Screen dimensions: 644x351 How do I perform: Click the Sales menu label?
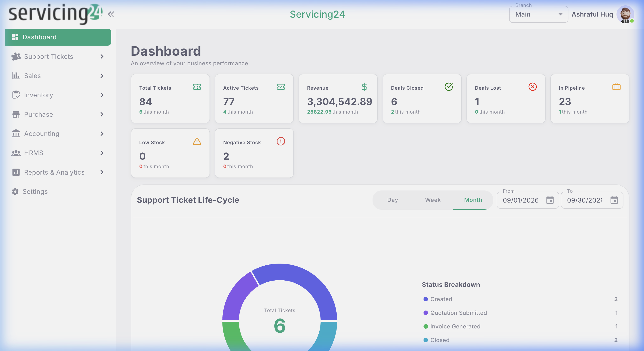click(32, 76)
